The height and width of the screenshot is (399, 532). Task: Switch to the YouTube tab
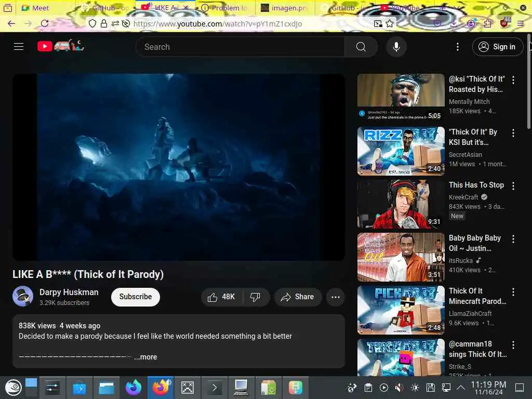pos(404,8)
